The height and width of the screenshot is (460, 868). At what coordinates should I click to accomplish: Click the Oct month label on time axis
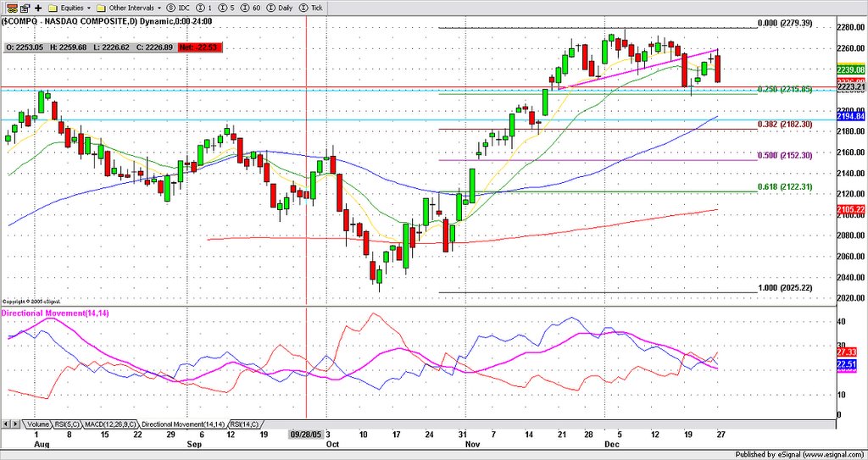coord(332,444)
